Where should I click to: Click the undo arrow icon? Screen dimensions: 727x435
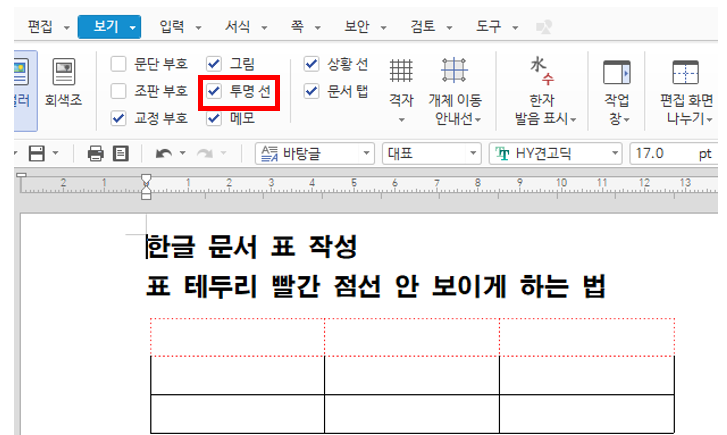(x=164, y=154)
